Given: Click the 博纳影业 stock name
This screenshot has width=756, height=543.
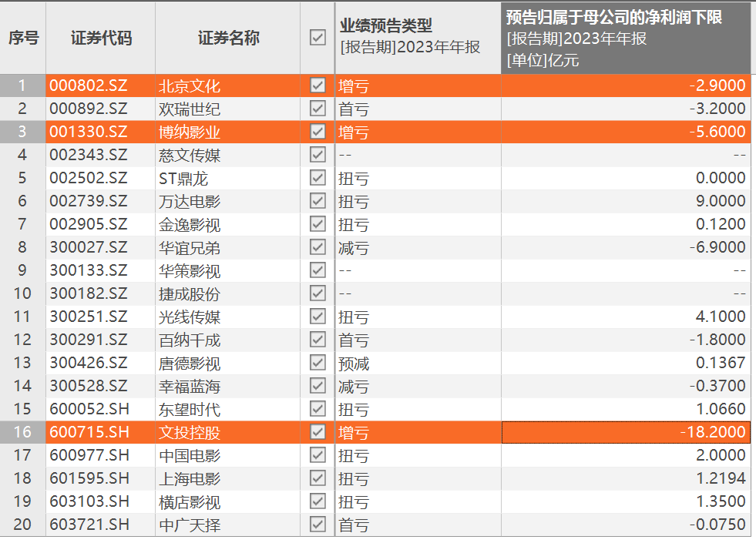Looking at the screenshot, I should point(190,132).
